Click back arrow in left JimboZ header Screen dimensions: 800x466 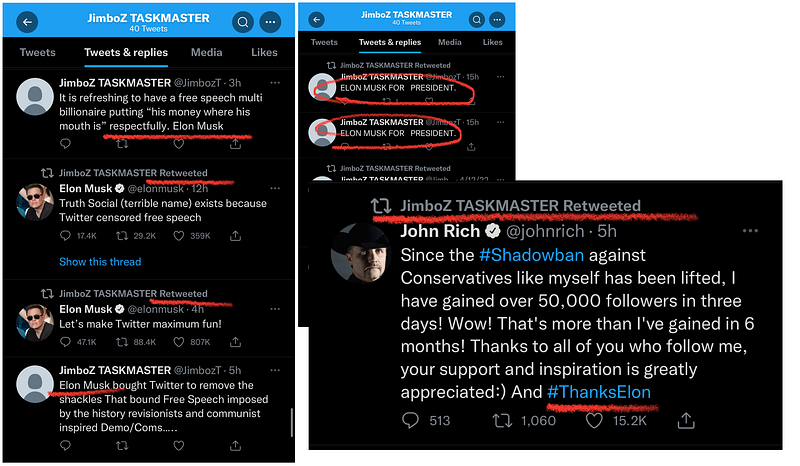27,22
